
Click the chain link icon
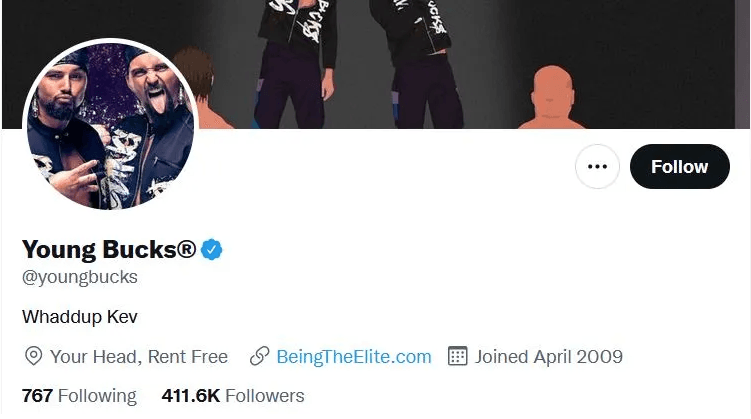(x=259, y=356)
